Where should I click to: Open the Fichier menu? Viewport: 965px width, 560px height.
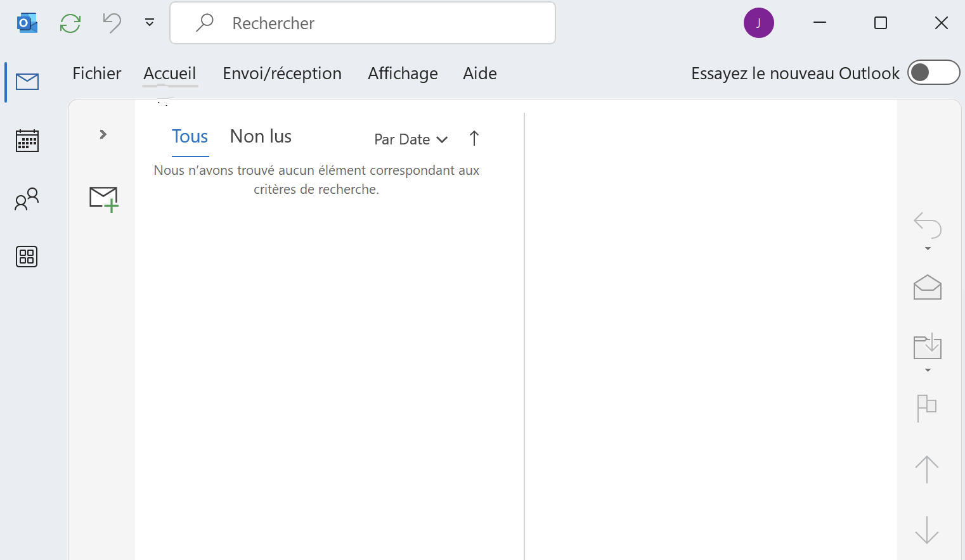[96, 73]
